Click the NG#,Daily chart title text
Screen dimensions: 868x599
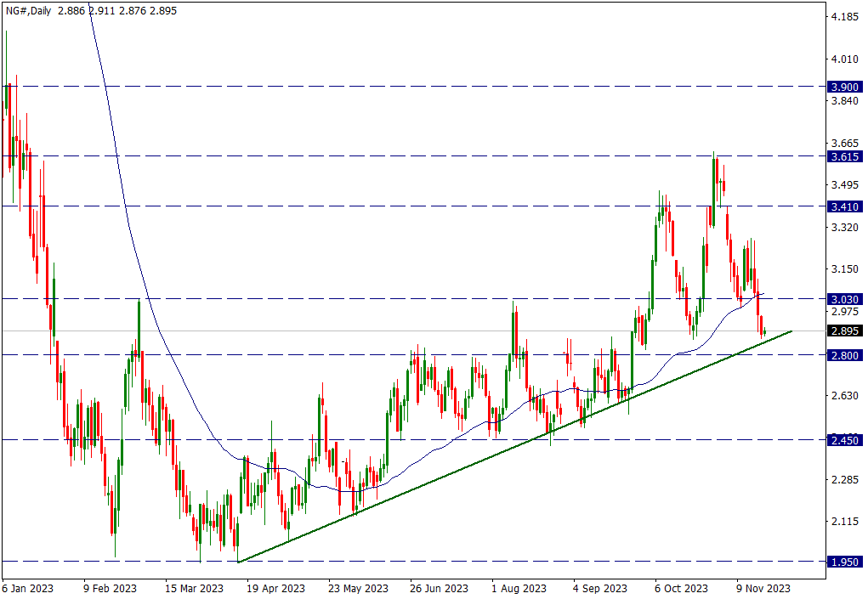(28, 10)
